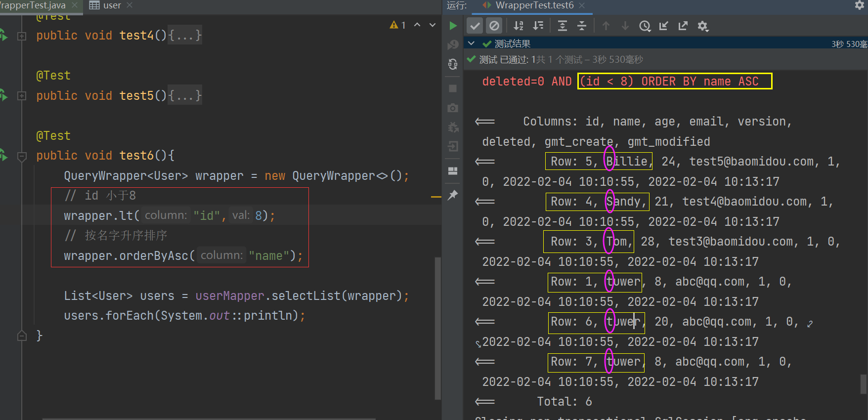Click the "id" string in wrapper.lt
This screenshot has width=868, height=420.
207,216
